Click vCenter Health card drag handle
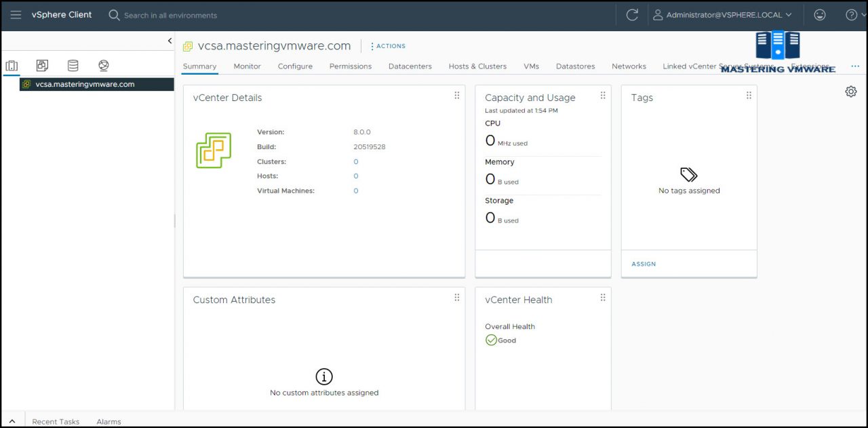The width and height of the screenshot is (868, 428). [x=603, y=298]
